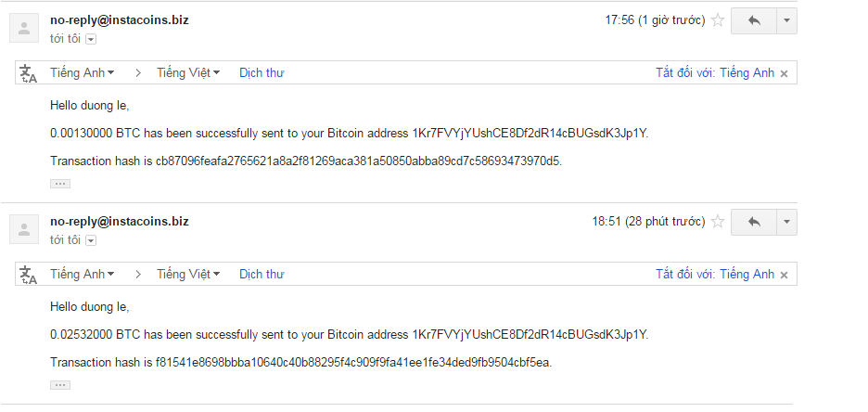Close translation bar in first email
This screenshot has width=868, height=412.
[x=784, y=73]
